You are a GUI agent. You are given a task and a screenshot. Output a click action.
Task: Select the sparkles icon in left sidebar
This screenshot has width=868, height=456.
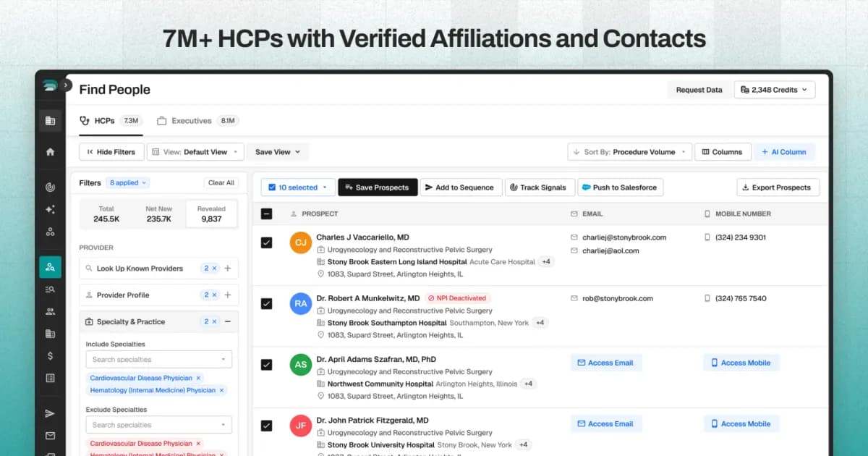(50, 209)
